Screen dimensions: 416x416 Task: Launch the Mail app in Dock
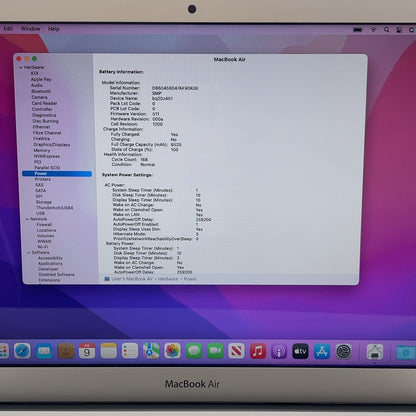(44, 351)
